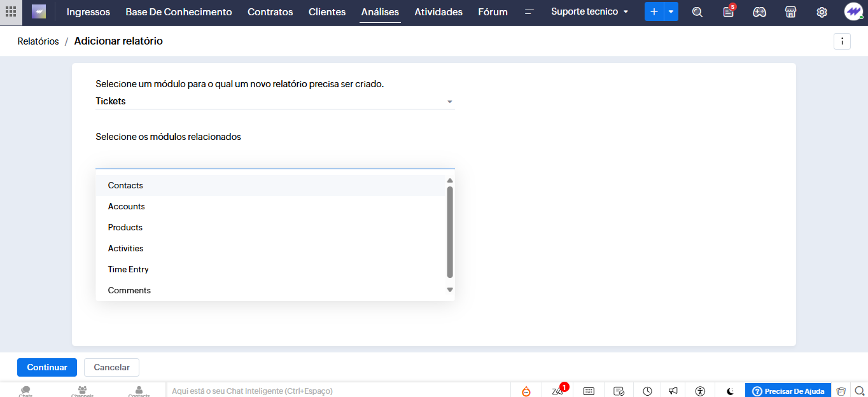868x397 pixels.
Task: Click the related modules list scrollbar
Action: (x=450, y=232)
